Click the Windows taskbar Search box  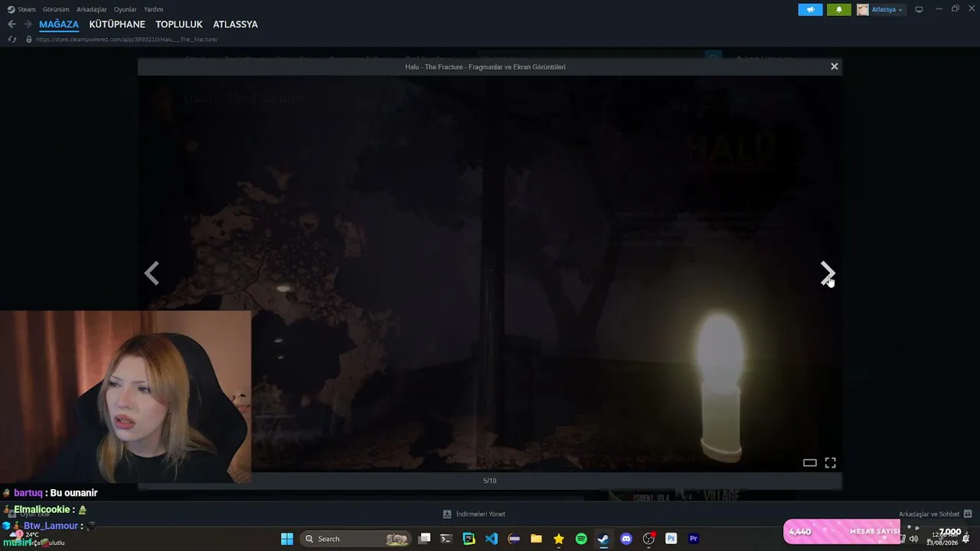355,539
